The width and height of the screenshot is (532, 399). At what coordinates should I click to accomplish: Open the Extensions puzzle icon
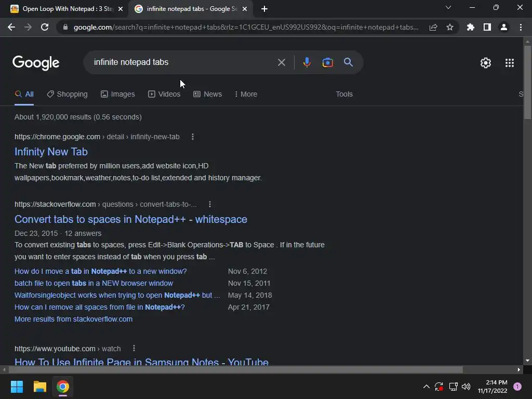470,27
